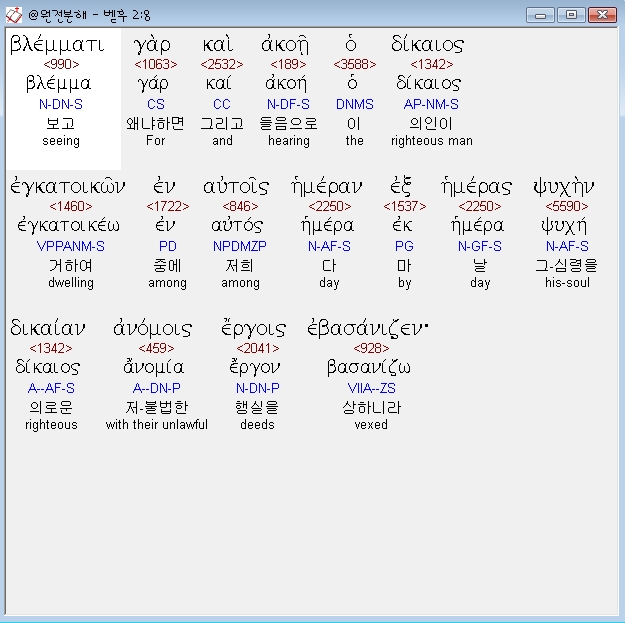The width and height of the screenshot is (625, 623).
Task: Click the English gloss 'hearing'
Action: [289, 141]
